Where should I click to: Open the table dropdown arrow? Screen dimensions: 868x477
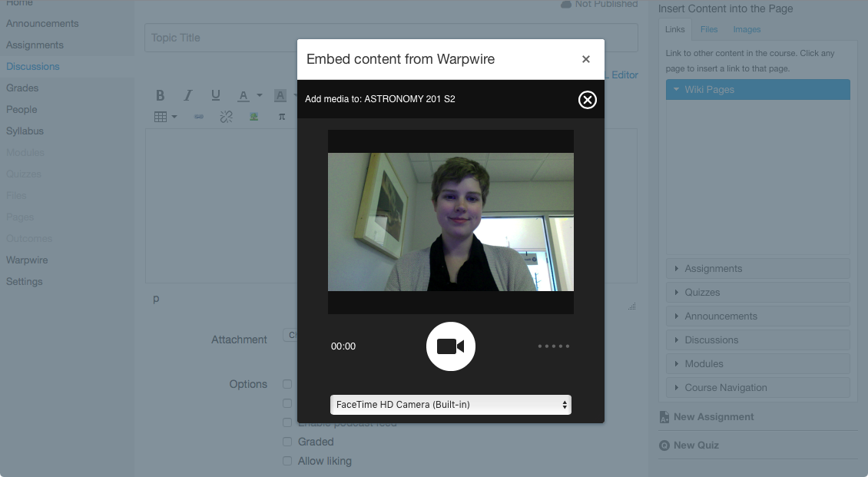click(174, 117)
